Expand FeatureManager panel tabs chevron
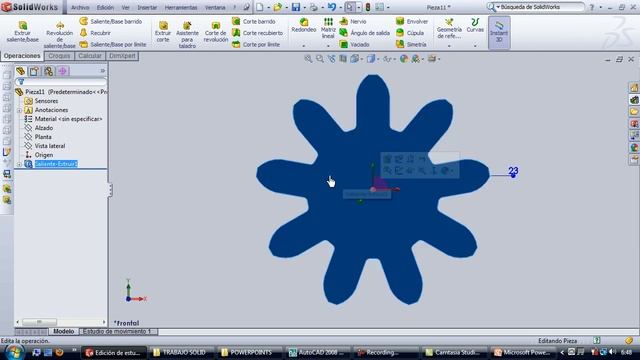Viewport: 640px width, 360px height. [x=102, y=71]
